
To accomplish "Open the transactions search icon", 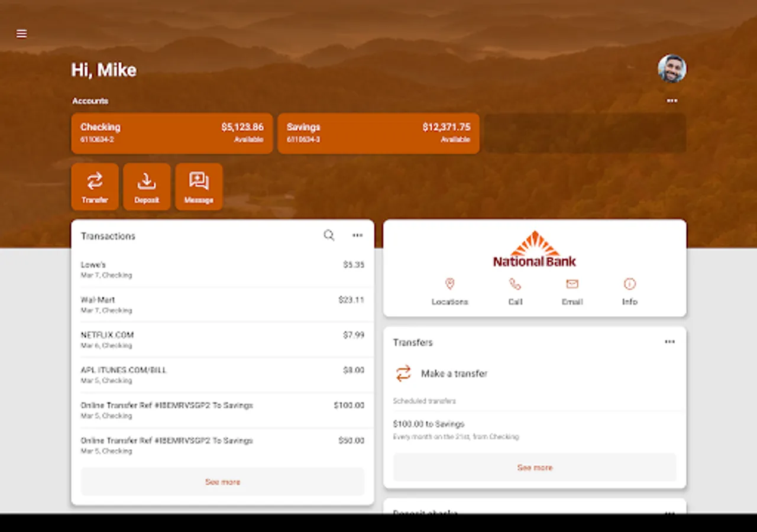I will pos(329,235).
